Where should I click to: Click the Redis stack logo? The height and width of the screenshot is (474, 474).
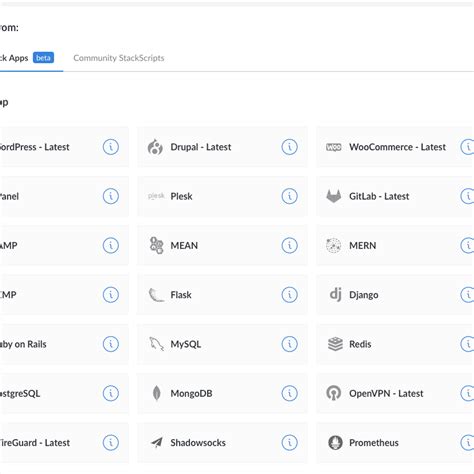[x=335, y=344]
